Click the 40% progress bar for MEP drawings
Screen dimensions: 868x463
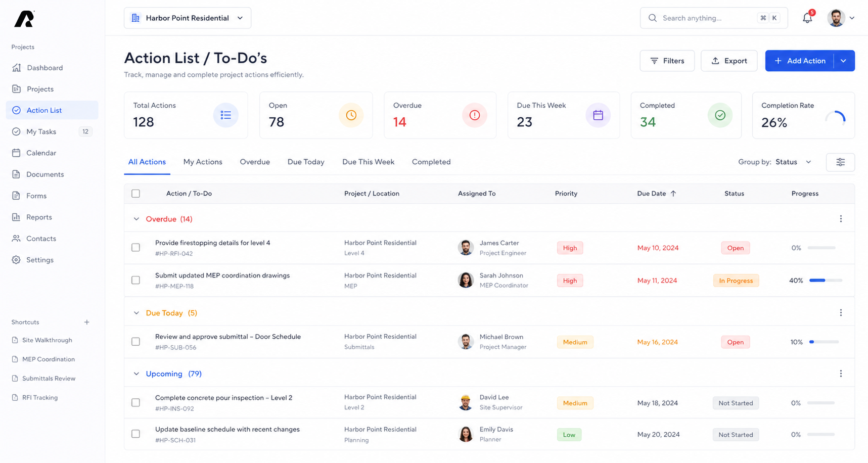(x=826, y=280)
